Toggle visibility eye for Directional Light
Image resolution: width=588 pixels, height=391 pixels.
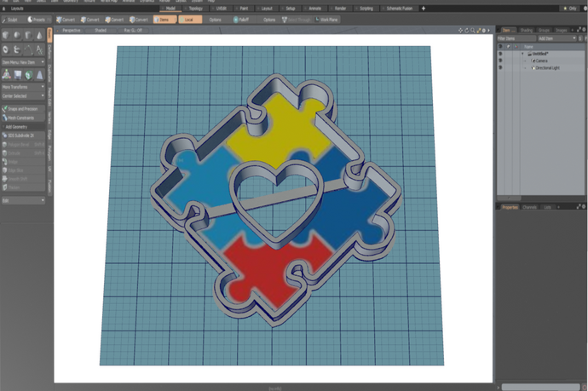[500, 68]
